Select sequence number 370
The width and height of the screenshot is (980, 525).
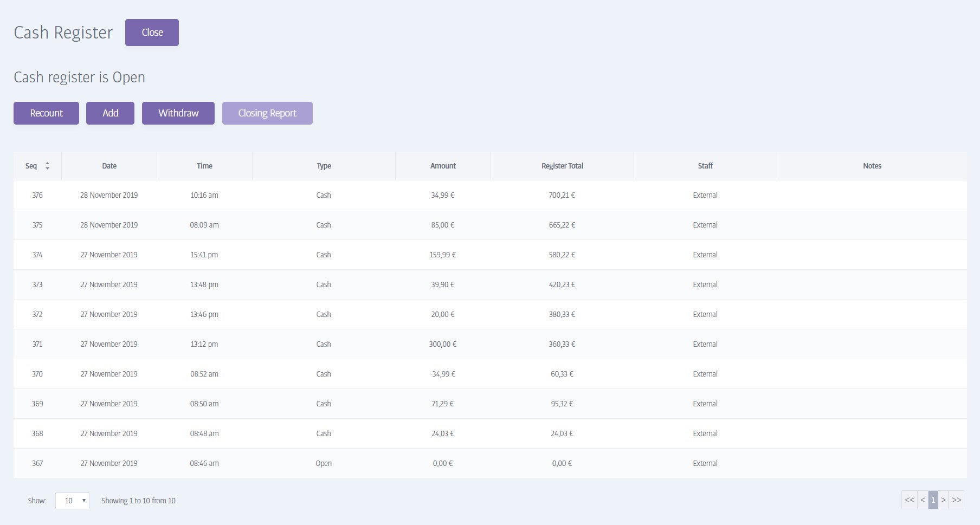(37, 374)
